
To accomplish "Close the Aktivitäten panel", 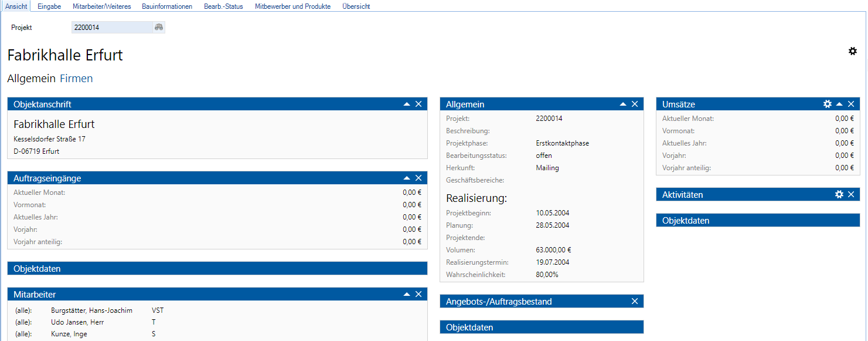I will coord(851,194).
